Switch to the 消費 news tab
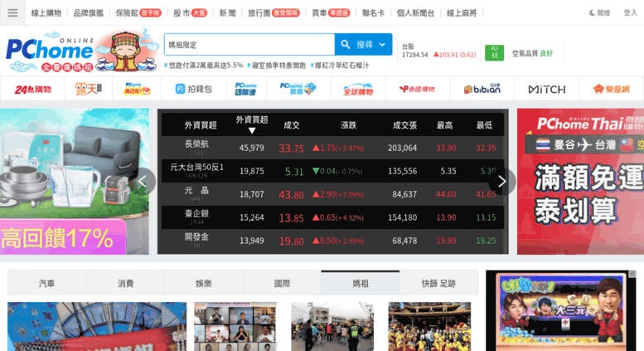This screenshot has width=644, height=351. (x=125, y=283)
